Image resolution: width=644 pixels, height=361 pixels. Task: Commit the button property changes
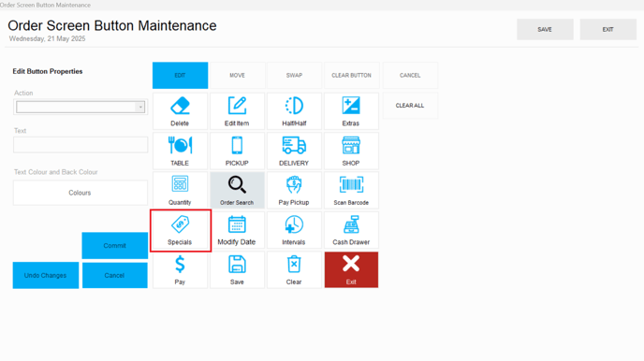pyautogui.click(x=114, y=246)
